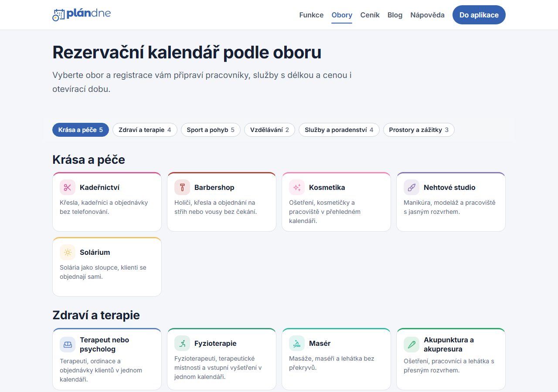Open the Funkce menu item

(x=311, y=15)
